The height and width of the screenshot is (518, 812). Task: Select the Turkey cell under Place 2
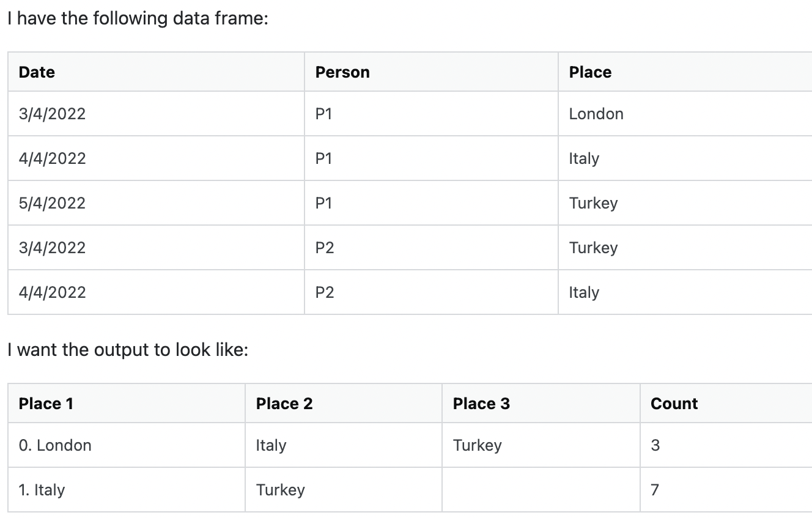[x=280, y=490]
